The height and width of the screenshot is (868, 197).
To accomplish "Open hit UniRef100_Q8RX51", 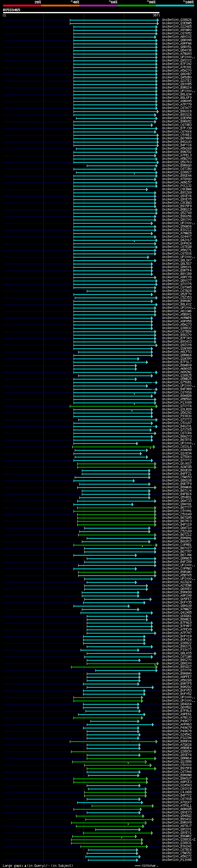I will pyautogui.click(x=176, y=47).
